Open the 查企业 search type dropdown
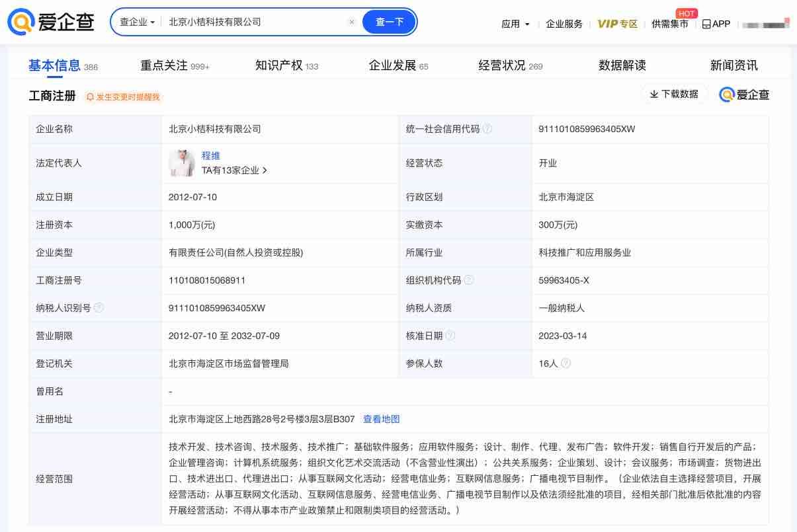Viewport: 797px width, 532px height. (x=137, y=22)
